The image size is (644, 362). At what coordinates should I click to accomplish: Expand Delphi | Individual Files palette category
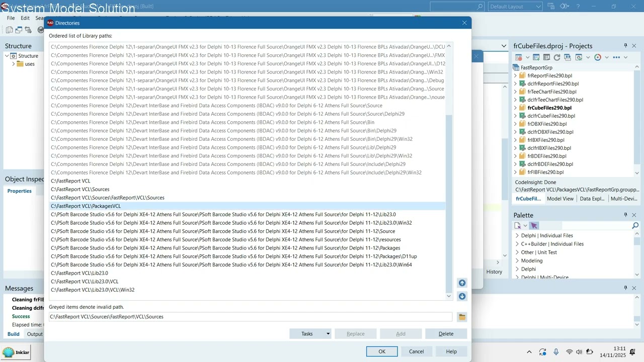coord(517,235)
